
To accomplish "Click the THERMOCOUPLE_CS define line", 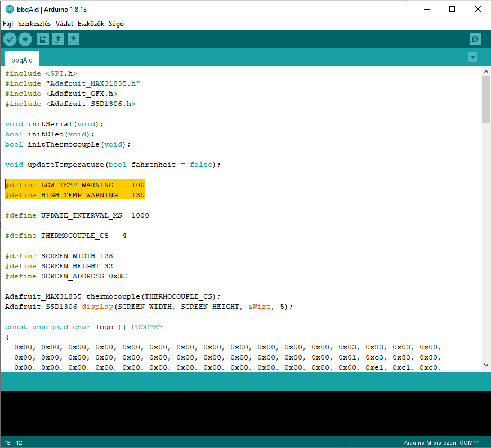I will pos(66,236).
